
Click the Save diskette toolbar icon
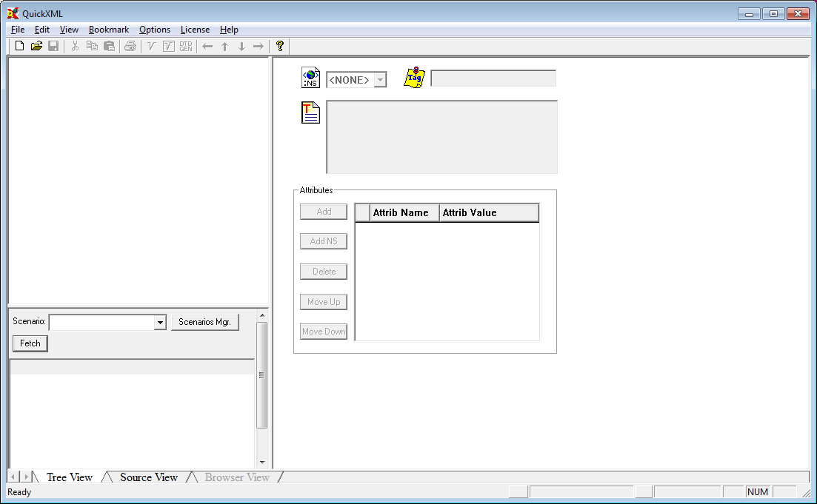[x=53, y=47]
